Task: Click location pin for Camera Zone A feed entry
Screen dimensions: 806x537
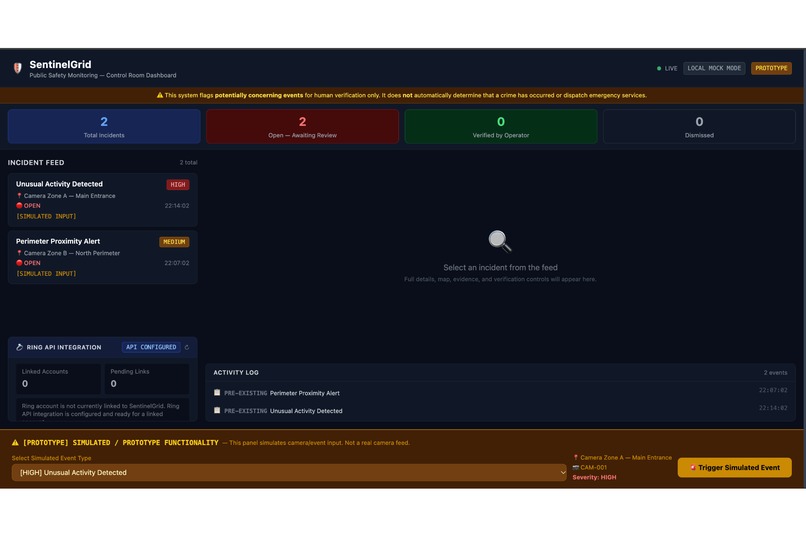Action: (x=19, y=196)
